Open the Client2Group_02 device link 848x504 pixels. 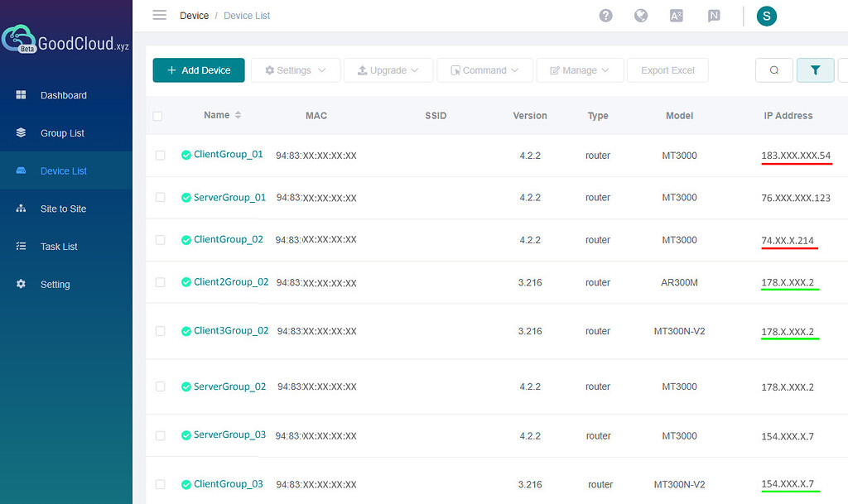tap(231, 282)
